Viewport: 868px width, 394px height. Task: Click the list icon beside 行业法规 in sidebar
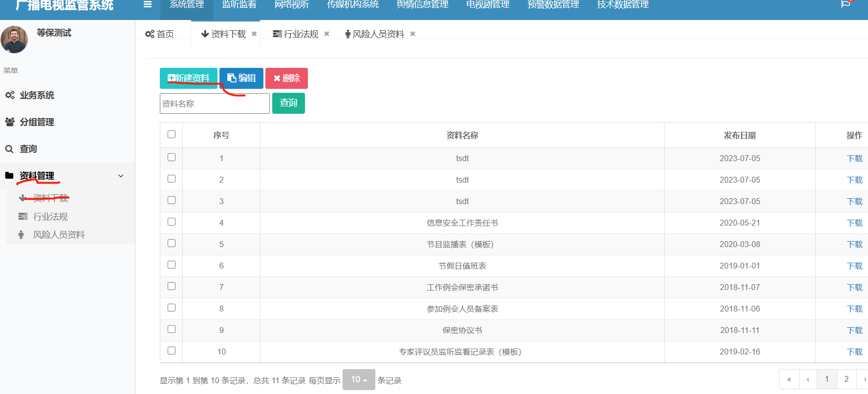[x=23, y=216]
